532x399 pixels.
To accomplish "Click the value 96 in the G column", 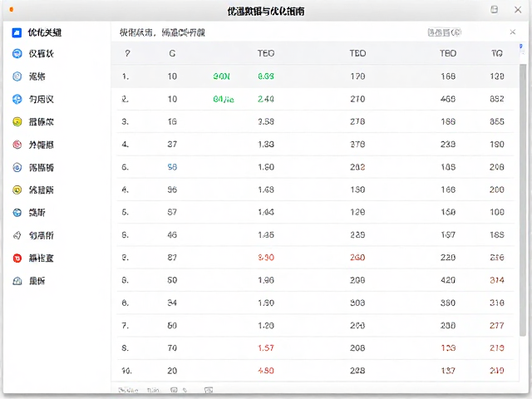I will click(x=172, y=190).
